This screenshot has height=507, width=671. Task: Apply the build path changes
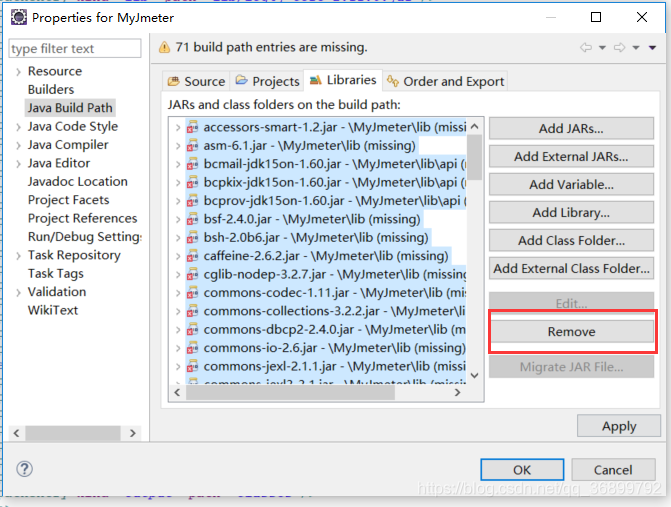[619, 426]
